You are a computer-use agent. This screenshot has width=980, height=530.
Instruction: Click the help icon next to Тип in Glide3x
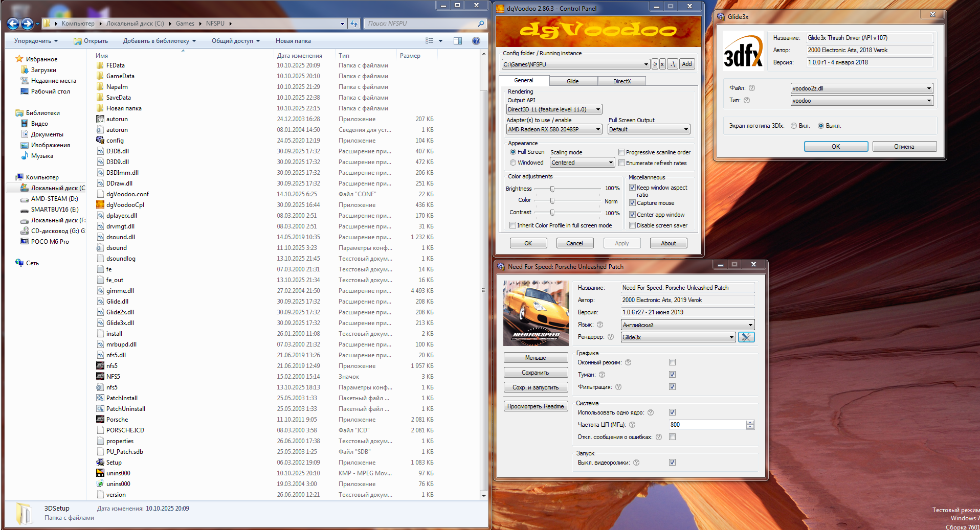click(x=747, y=100)
